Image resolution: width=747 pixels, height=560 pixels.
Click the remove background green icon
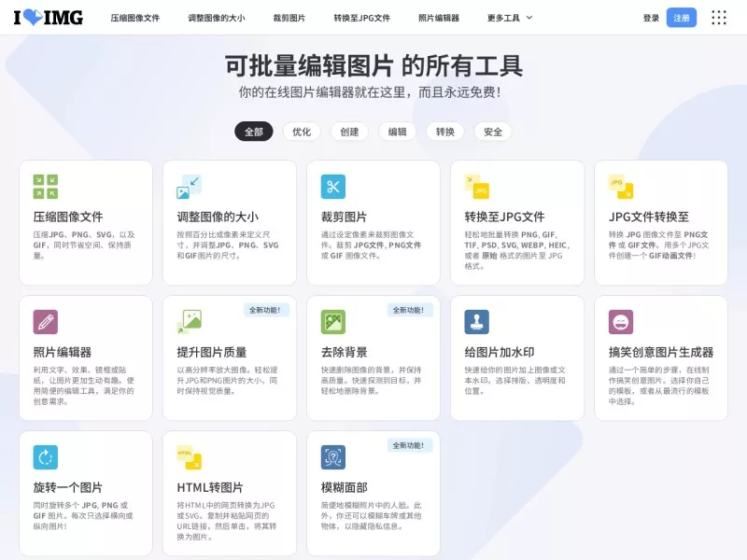point(333,322)
